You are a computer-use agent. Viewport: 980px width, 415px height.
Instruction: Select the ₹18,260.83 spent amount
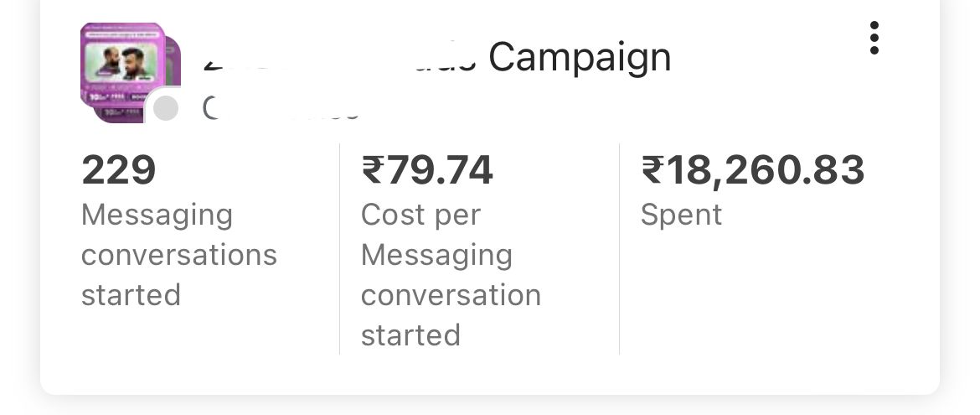click(x=753, y=170)
